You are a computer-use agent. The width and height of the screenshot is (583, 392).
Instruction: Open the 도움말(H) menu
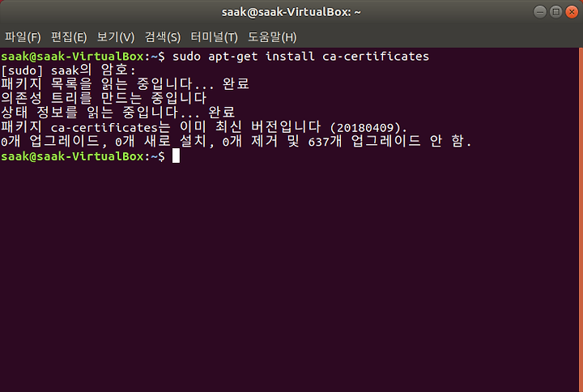pos(272,36)
